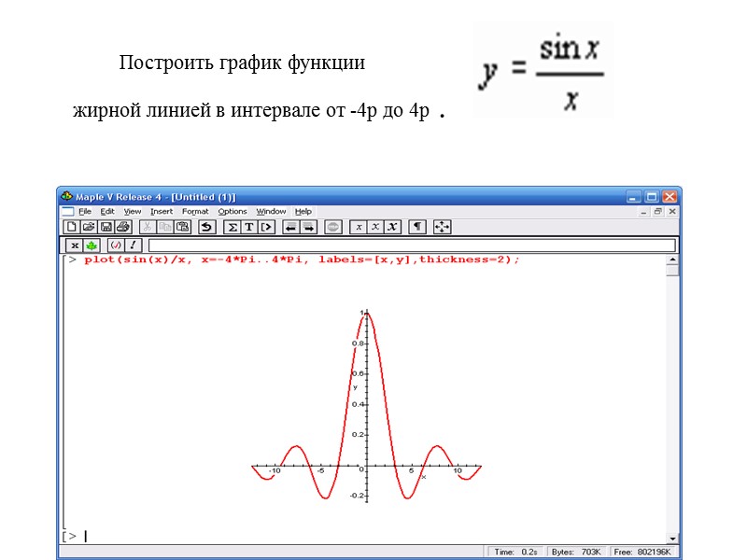
Task: Select the sin(x)/x plot graph
Action: [x=366, y=406]
